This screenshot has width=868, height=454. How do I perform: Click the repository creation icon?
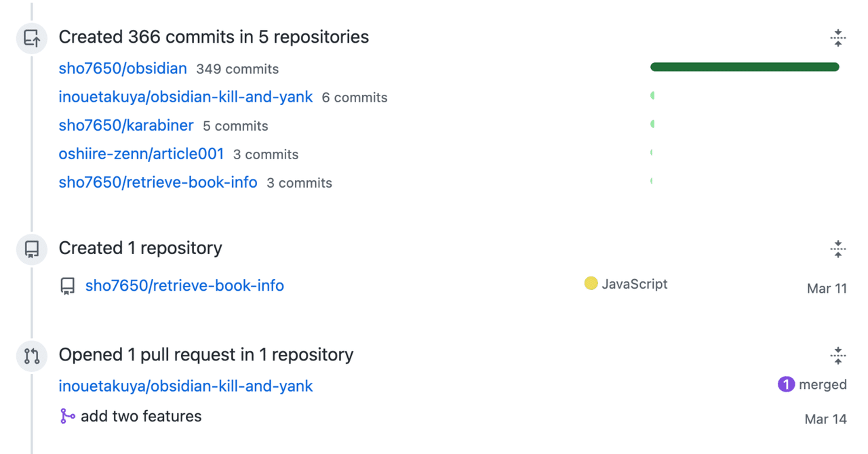(x=31, y=249)
